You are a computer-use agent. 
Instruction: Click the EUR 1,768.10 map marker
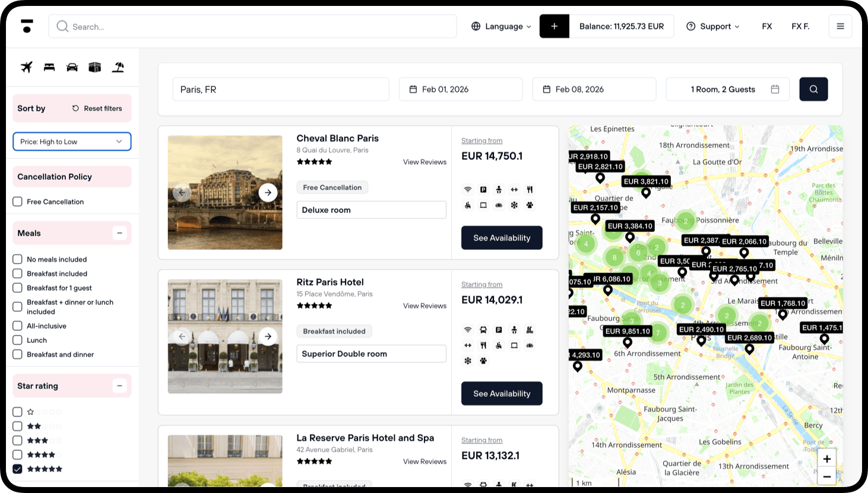(783, 303)
